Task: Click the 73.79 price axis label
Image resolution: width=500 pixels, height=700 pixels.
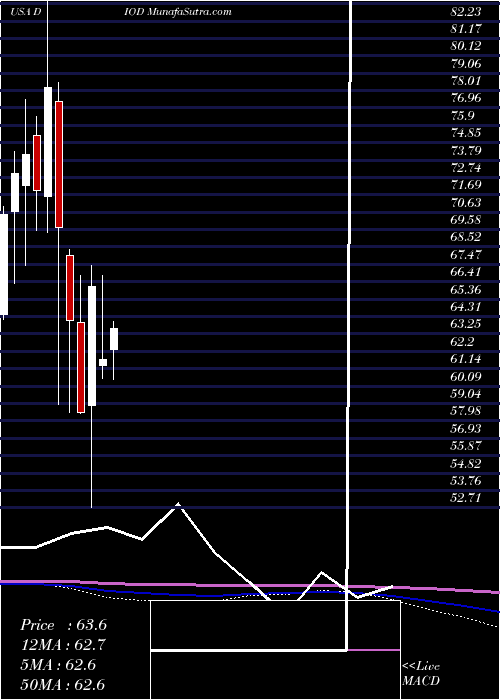Action: click(465, 151)
